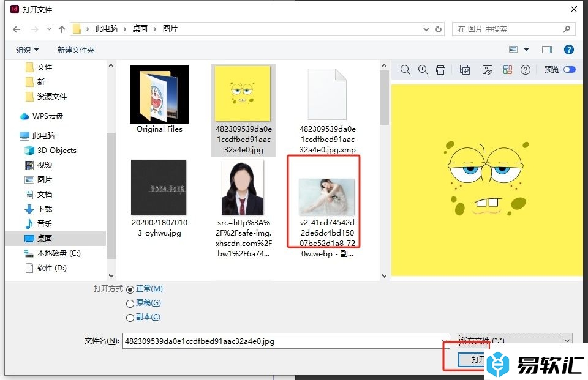
Task: Click 此电脑 in the address breadcrumb
Action: pyautogui.click(x=107, y=29)
